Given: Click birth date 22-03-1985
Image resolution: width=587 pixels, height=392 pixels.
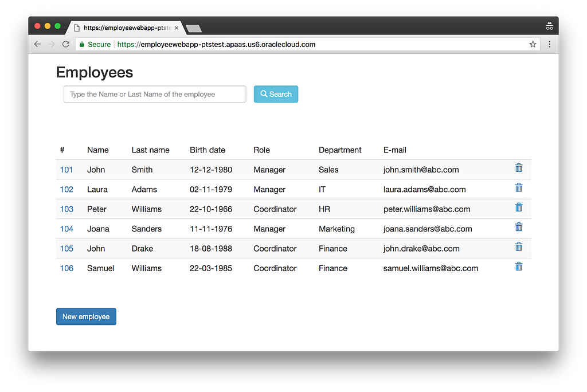Looking at the screenshot, I should 211,268.
